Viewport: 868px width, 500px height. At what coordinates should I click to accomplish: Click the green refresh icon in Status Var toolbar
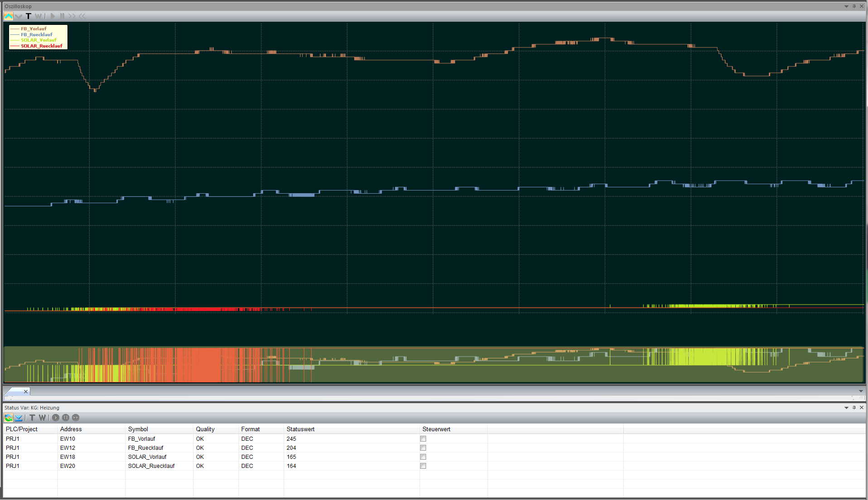[x=9, y=418]
